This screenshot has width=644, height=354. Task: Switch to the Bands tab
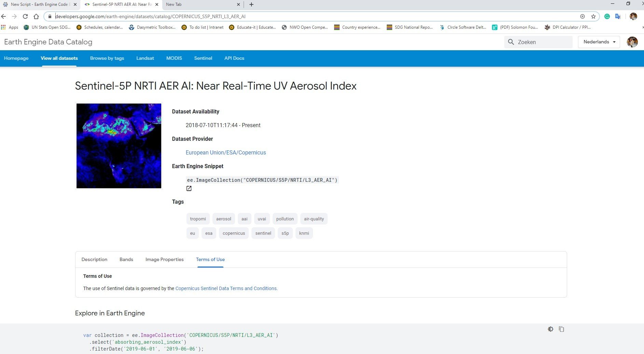(x=126, y=259)
